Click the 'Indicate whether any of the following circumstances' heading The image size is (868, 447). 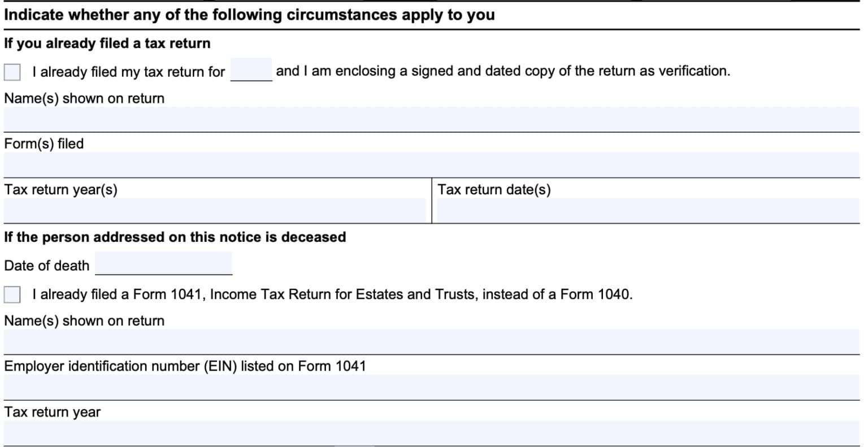249,15
